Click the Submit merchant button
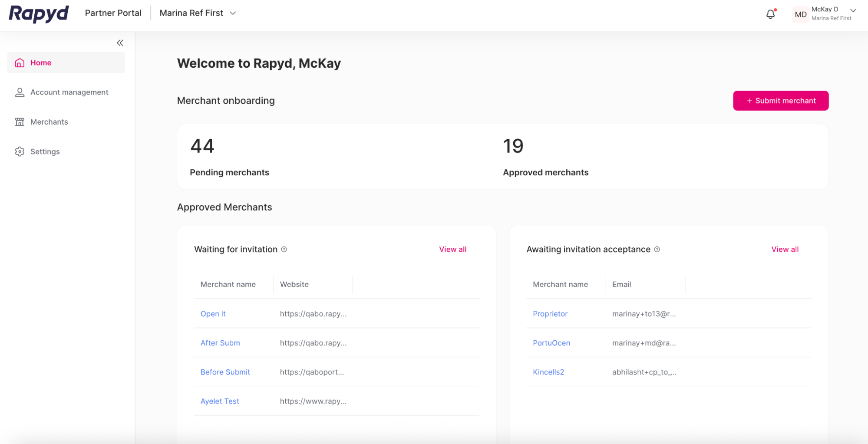The height and width of the screenshot is (444, 868). pyautogui.click(x=780, y=100)
